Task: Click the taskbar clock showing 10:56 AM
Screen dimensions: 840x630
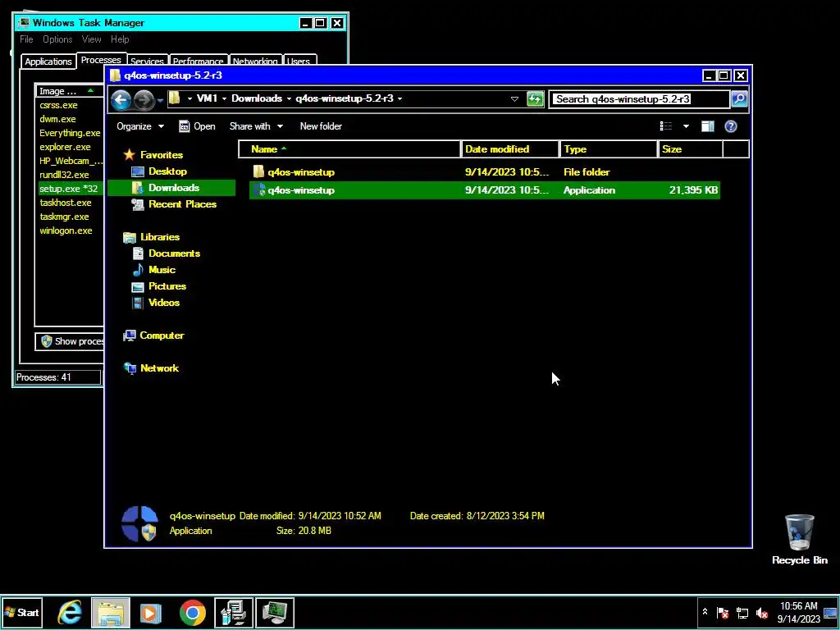Action: pos(799,612)
